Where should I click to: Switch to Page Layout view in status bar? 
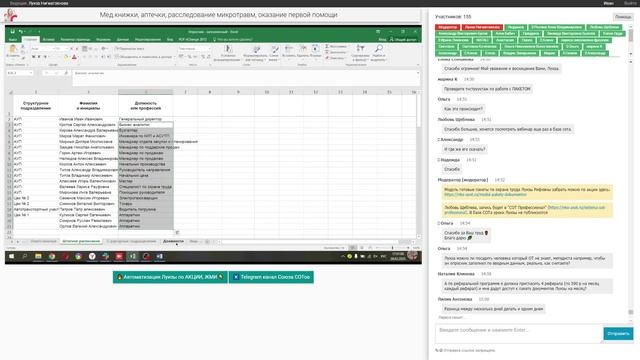point(362,248)
